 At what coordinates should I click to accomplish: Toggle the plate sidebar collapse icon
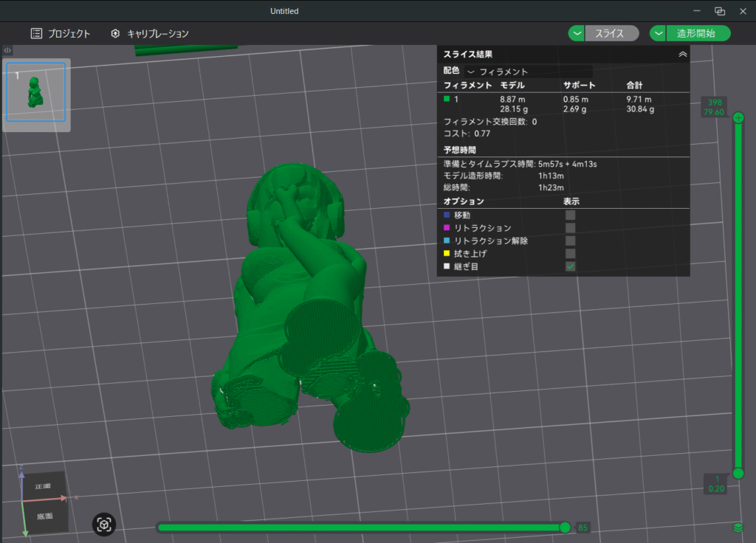pyautogui.click(x=7, y=50)
